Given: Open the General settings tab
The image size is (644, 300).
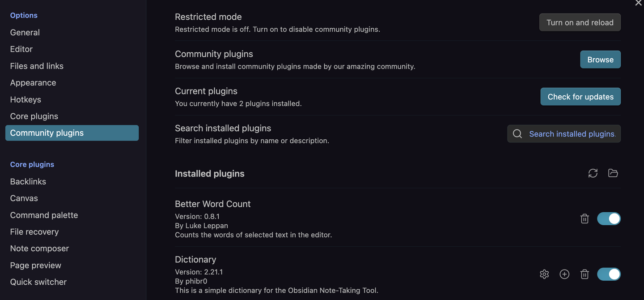Looking at the screenshot, I should tap(25, 32).
